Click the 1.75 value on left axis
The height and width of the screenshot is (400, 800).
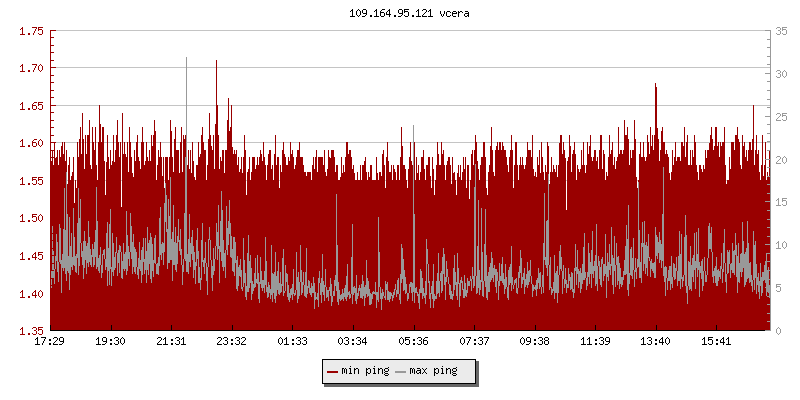click(x=31, y=31)
